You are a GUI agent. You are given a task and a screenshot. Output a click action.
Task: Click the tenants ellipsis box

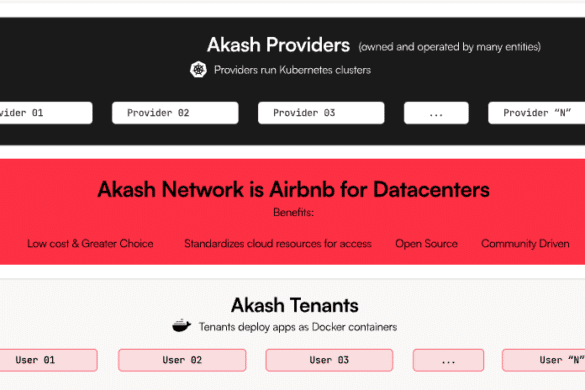448,360
